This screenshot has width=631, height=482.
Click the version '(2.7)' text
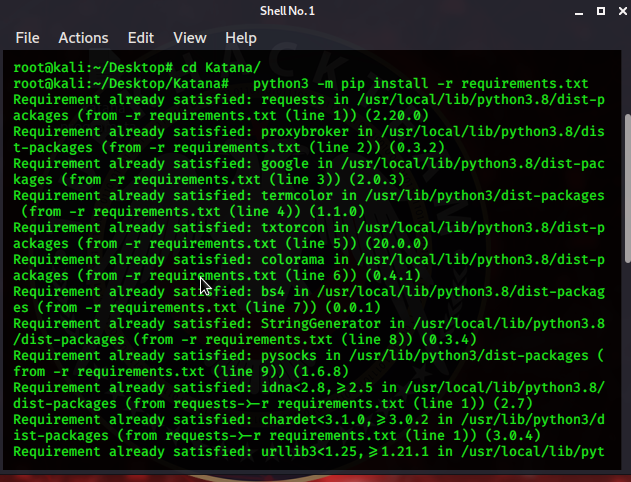click(513, 404)
